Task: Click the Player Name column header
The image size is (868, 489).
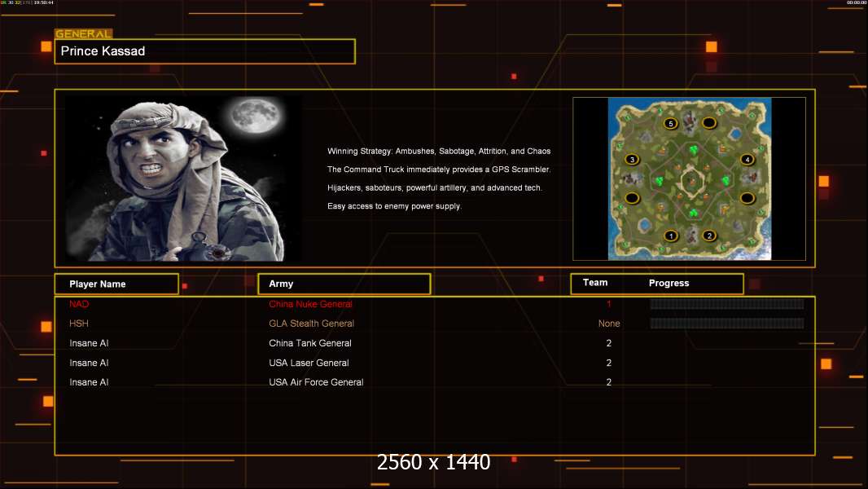Action: pos(116,284)
